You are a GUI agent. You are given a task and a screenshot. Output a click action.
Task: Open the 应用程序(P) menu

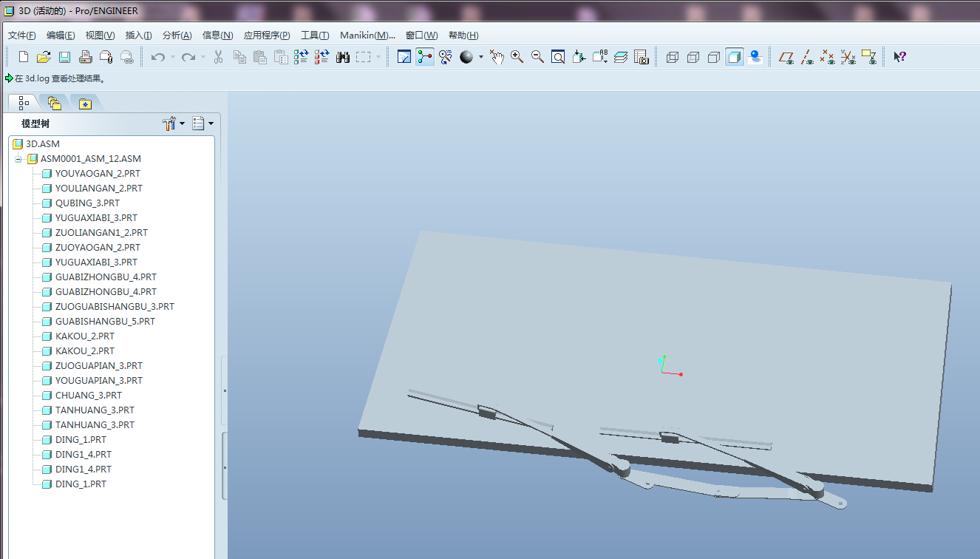click(x=267, y=35)
